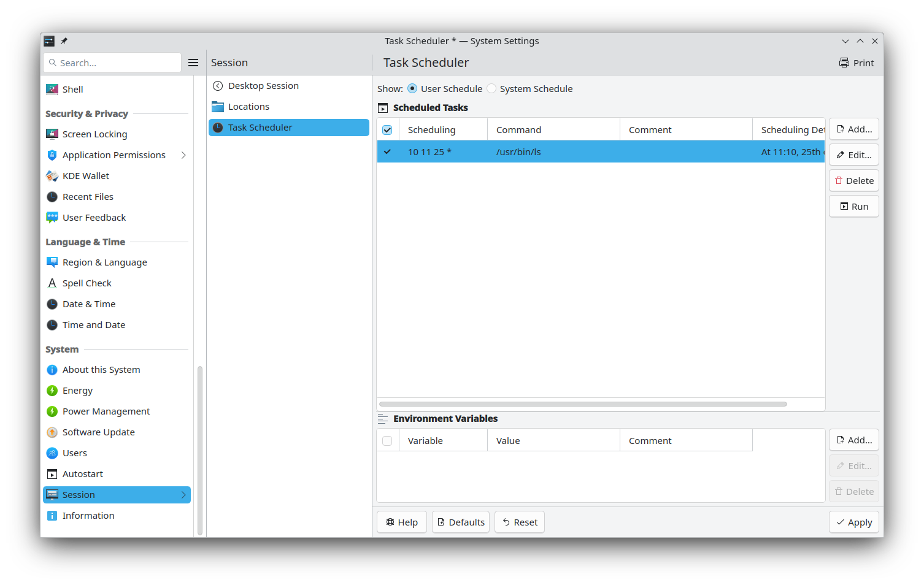The width and height of the screenshot is (924, 585).
Task: Expand the Application Permissions chevron
Action: point(183,155)
